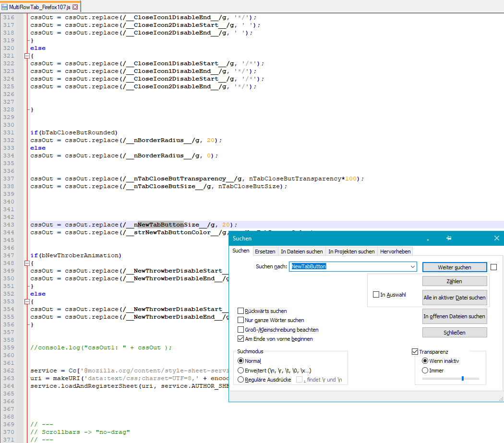The width and height of the screenshot is (504, 443).
Task: Click the save icon on the file tab
Action: tap(5, 7)
